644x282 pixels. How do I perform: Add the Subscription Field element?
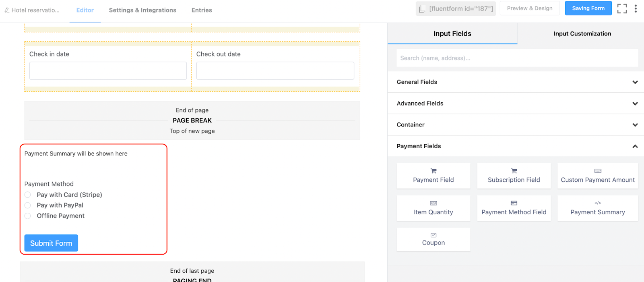click(x=514, y=176)
